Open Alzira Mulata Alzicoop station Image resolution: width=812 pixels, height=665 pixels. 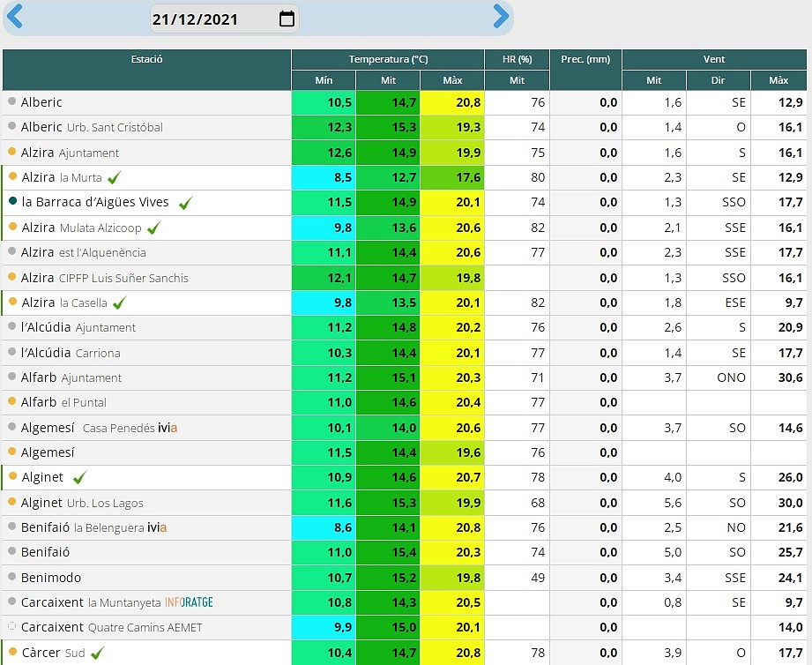(81, 228)
